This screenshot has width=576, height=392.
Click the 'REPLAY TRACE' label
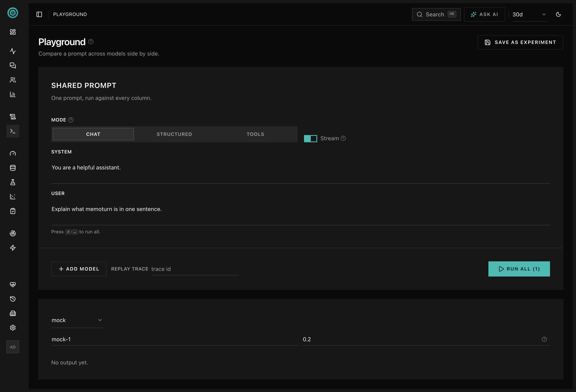(130, 269)
